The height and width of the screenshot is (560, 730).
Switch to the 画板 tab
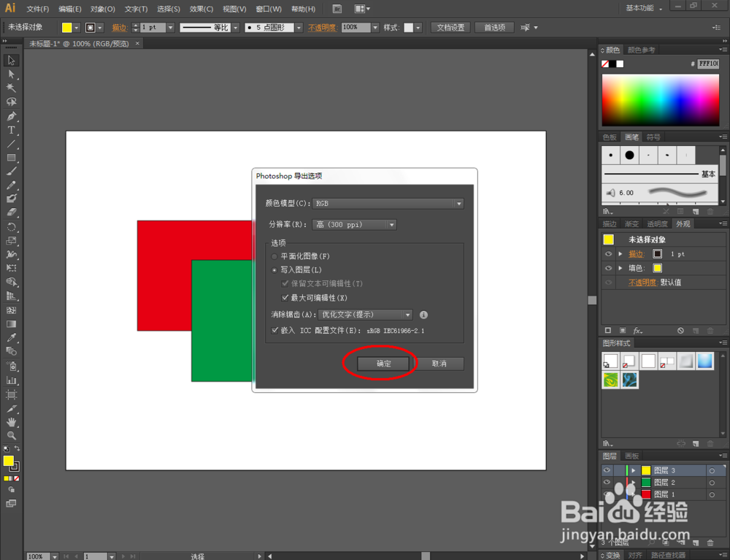631,456
